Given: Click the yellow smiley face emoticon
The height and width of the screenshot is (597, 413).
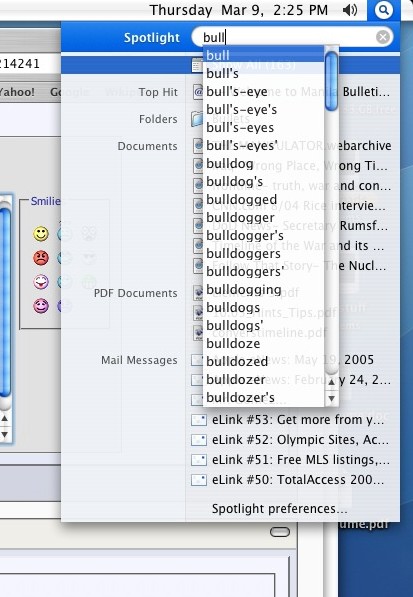Looking at the screenshot, I should tap(41, 234).
